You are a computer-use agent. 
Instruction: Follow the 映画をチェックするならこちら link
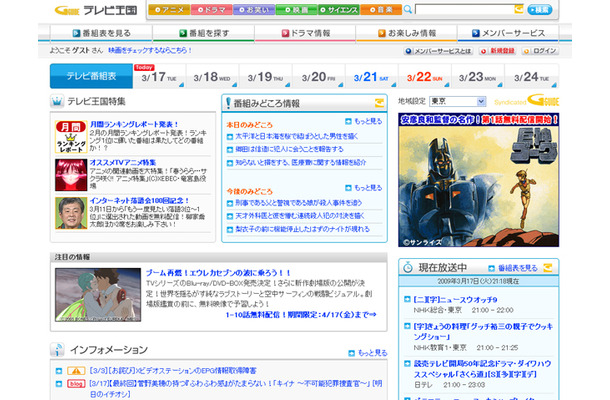[150, 50]
